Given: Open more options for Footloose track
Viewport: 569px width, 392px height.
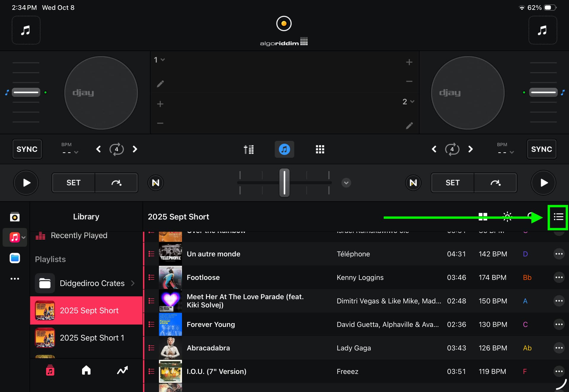Looking at the screenshot, I should pyautogui.click(x=559, y=277).
